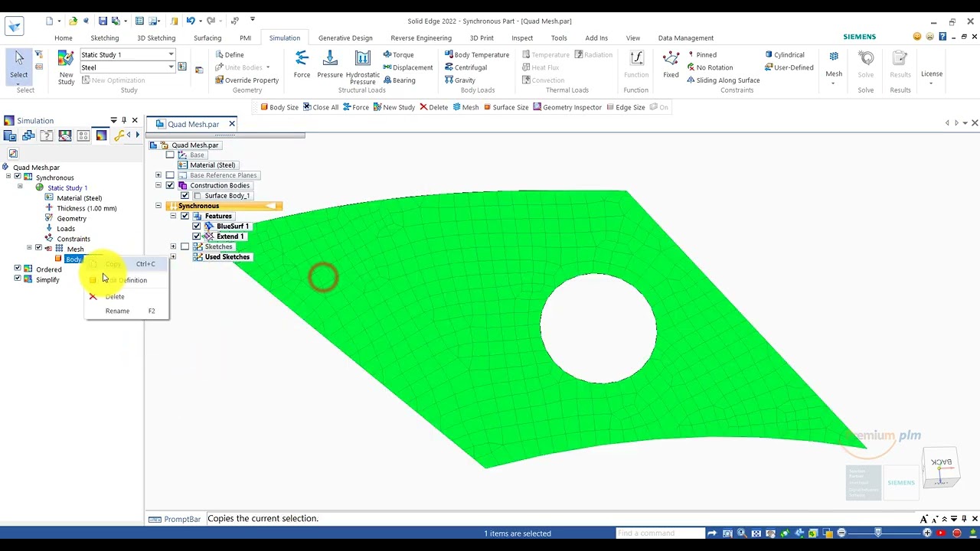Apply a Pressure load

pyautogui.click(x=330, y=64)
